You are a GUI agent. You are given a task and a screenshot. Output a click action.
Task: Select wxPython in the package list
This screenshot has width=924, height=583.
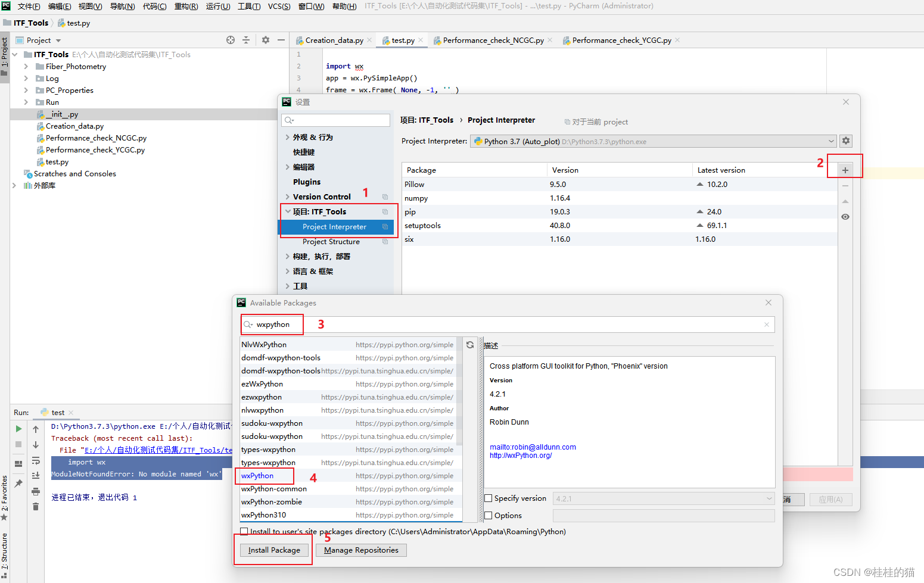pos(257,476)
